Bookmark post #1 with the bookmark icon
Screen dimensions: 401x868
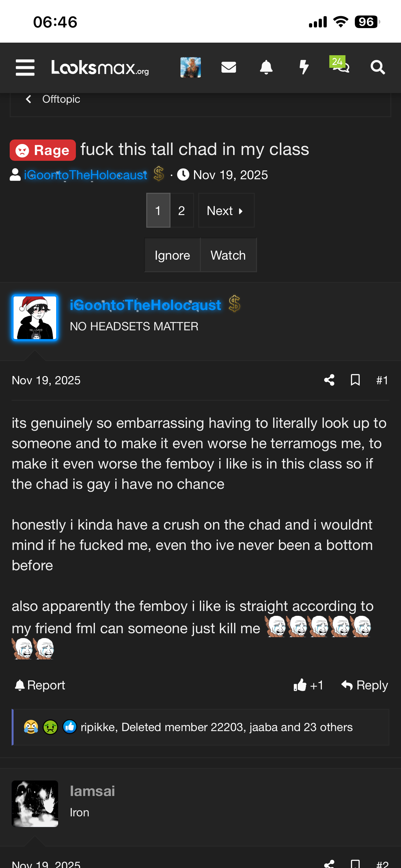(x=355, y=380)
